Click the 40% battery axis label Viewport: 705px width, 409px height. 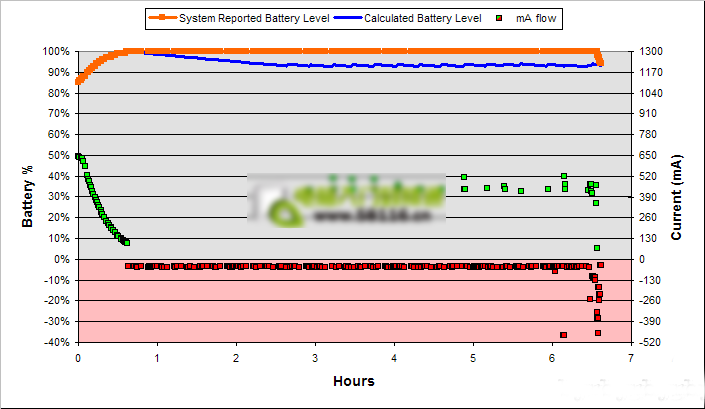coord(58,176)
